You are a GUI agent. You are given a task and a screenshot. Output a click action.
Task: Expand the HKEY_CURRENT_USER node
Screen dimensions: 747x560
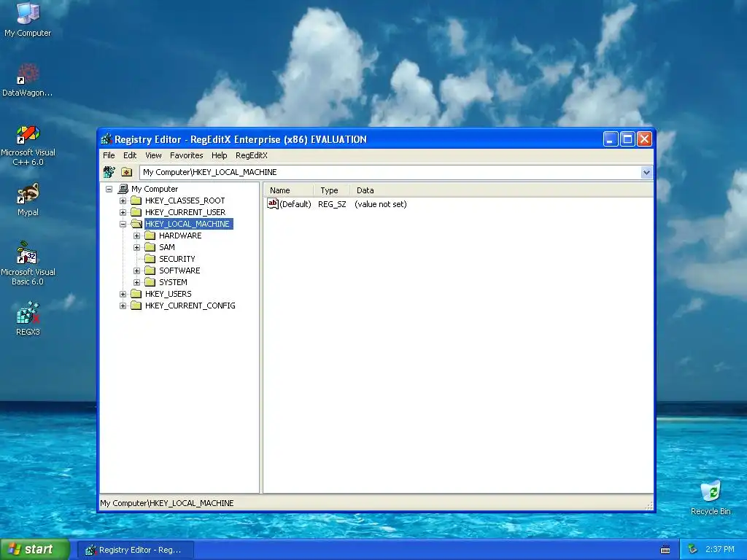coord(123,212)
